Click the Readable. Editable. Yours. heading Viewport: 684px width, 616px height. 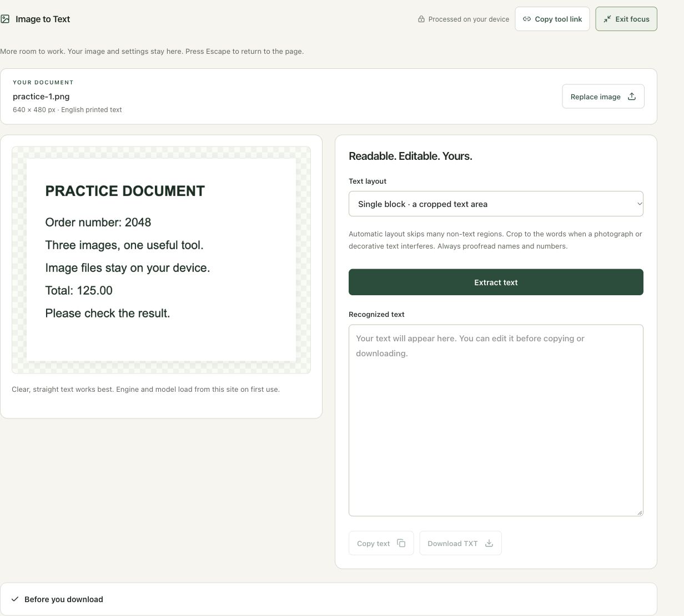410,156
